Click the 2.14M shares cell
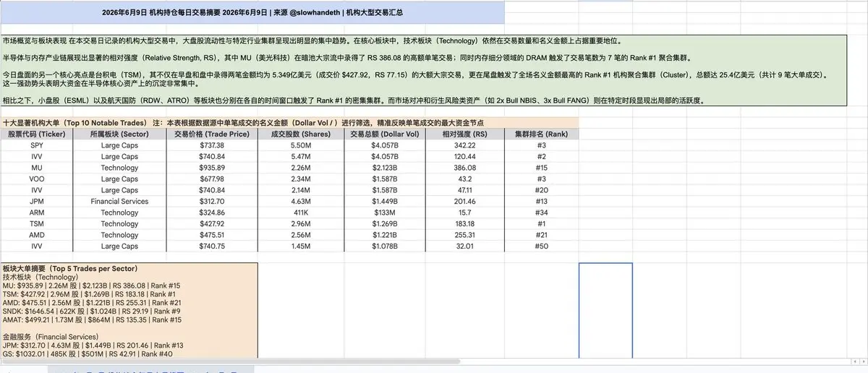The height and width of the screenshot is (373, 868). pyautogui.click(x=300, y=190)
